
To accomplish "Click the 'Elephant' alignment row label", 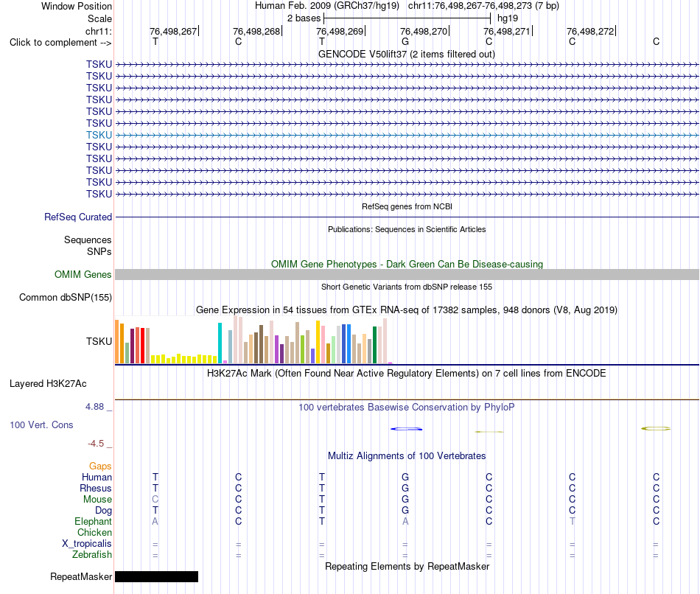I will tap(94, 522).
